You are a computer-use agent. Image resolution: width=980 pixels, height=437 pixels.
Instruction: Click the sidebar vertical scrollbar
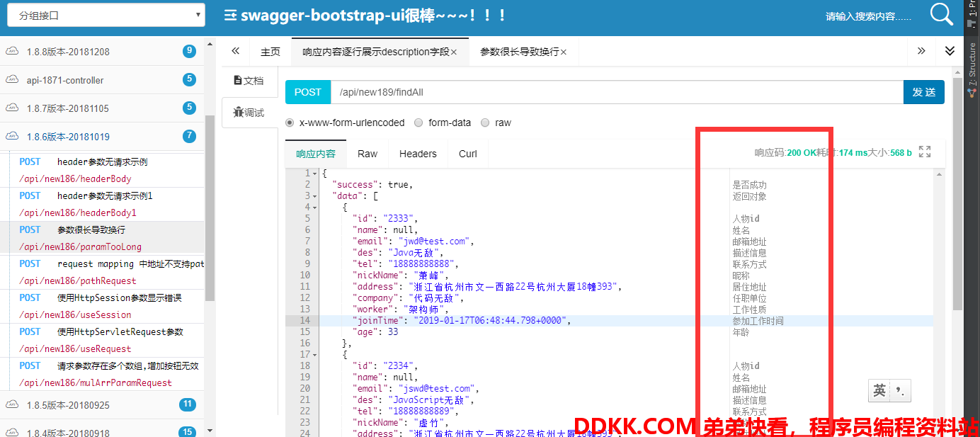210,209
